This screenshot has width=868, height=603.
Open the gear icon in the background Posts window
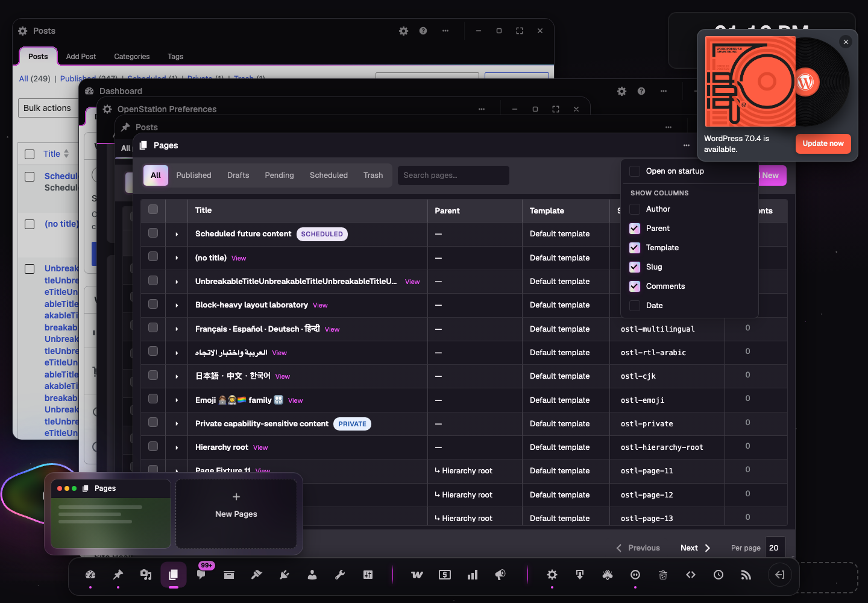click(x=404, y=31)
